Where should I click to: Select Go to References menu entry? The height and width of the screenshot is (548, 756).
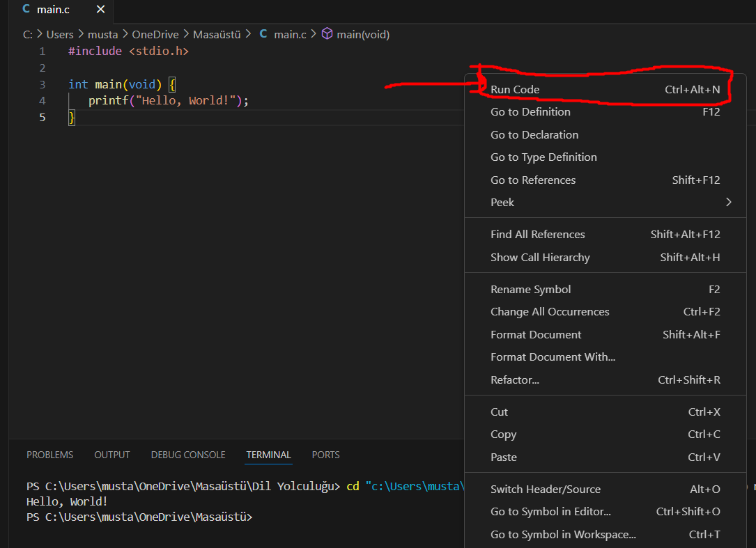pyautogui.click(x=605, y=180)
